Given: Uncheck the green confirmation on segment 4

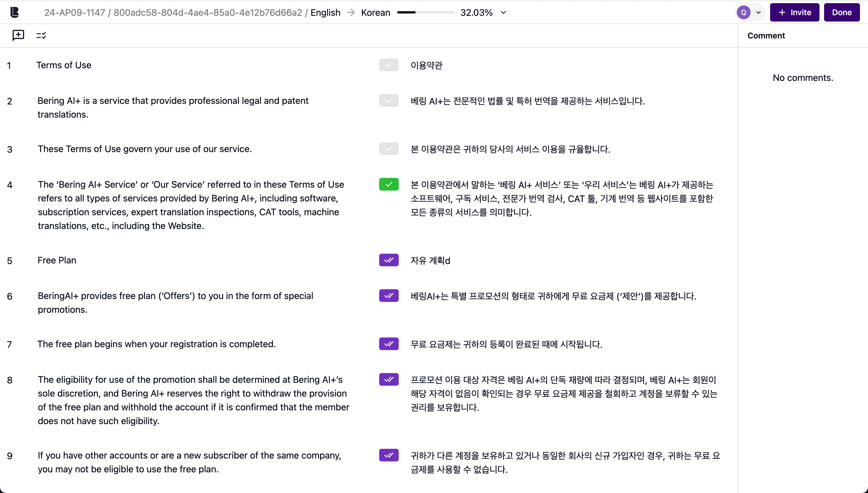Looking at the screenshot, I should tap(388, 184).
